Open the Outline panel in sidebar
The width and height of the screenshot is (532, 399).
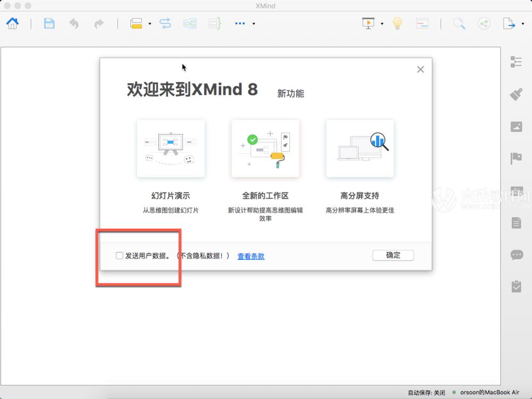click(x=516, y=62)
